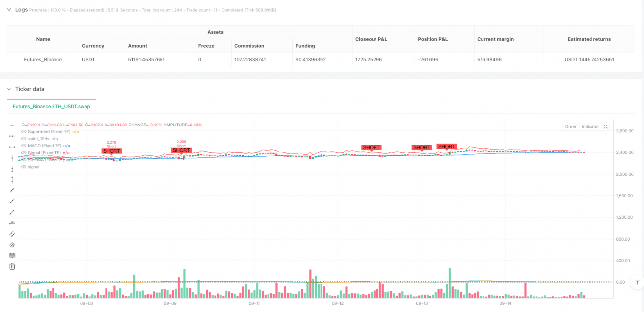The width and height of the screenshot is (644, 312).
Task: Toggle visibility of plot_109 indicator
Action: pyautogui.click(x=23, y=139)
